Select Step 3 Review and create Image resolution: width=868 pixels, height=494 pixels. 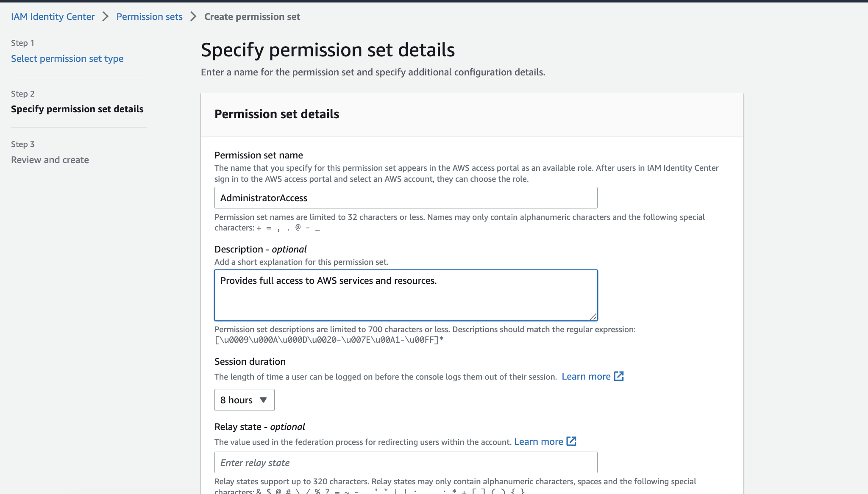[x=50, y=160]
